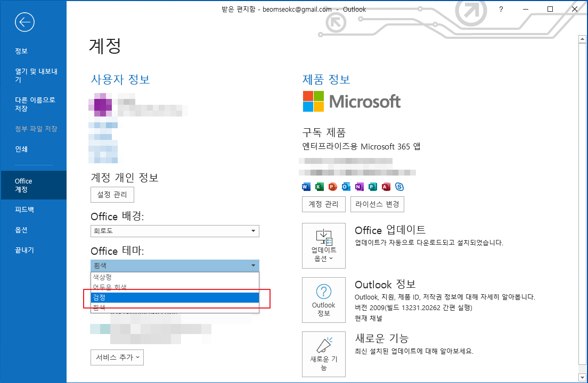The image size is (588, 383).
Task: Click the Publisher app icon
Action: 373,187
